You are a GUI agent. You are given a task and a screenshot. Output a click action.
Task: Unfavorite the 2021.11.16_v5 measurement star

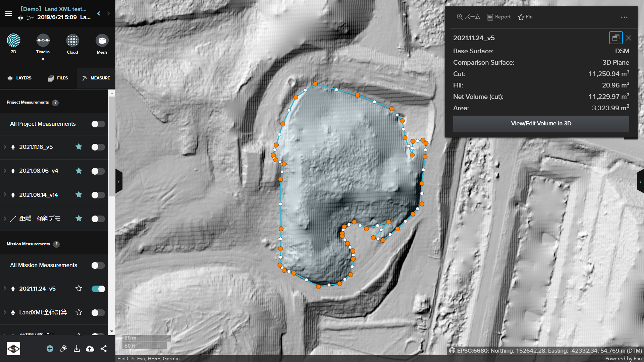(79, 147)
